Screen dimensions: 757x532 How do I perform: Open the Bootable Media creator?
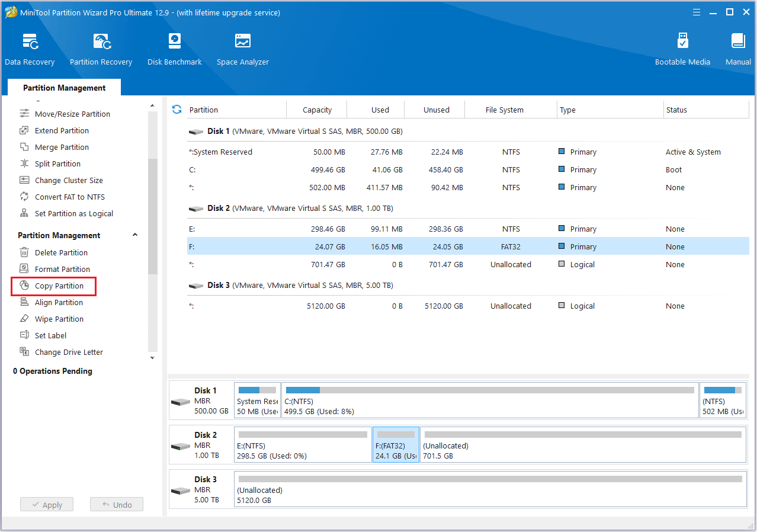click(682, 49)
